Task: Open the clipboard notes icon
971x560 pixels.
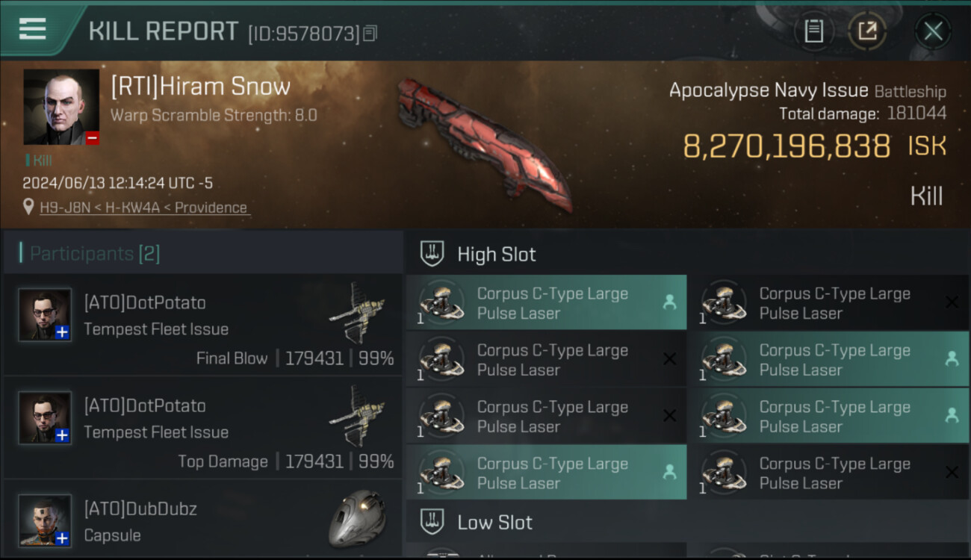Action: click(813, 31)
